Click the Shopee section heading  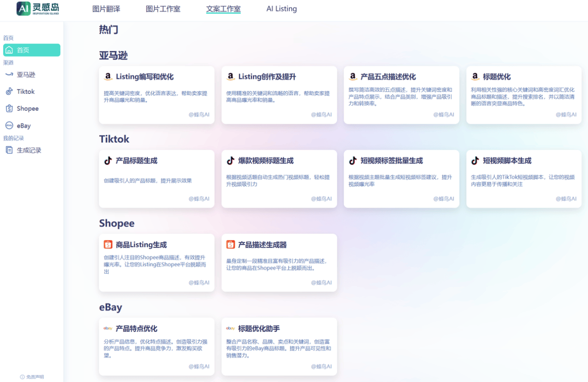tap(117, 223)
